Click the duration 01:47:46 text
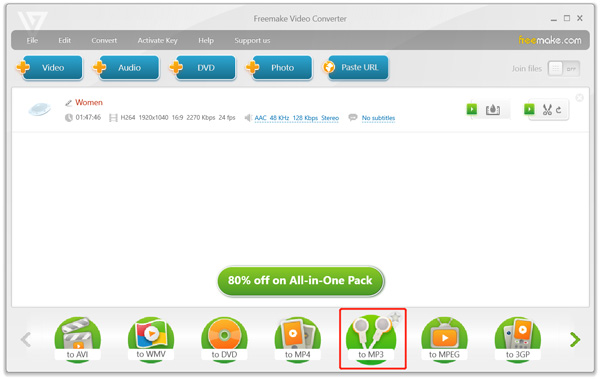 coord(88,118)
